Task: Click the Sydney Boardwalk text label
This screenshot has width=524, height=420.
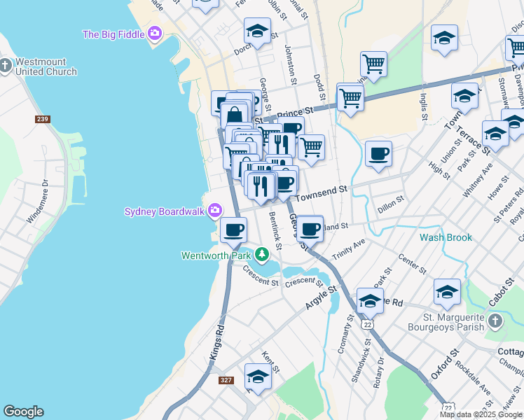Action: click(x=165, y=211)
